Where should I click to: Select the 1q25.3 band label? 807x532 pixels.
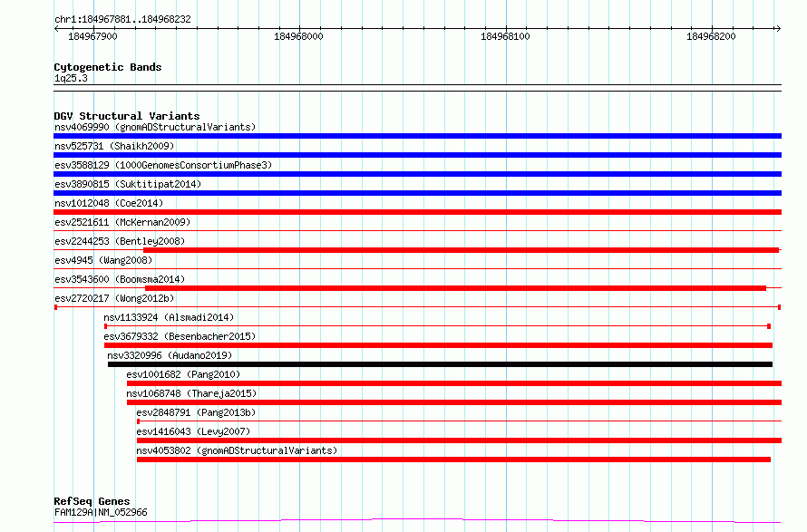pyautogui.click(x=71, y=78)
